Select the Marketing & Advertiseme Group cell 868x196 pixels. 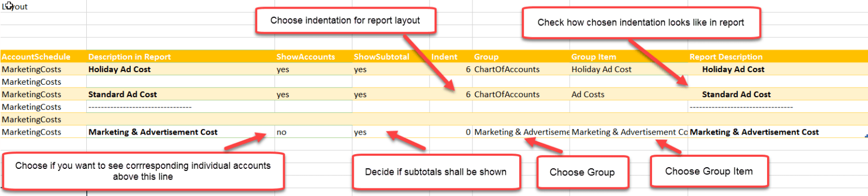coord(521,132)
